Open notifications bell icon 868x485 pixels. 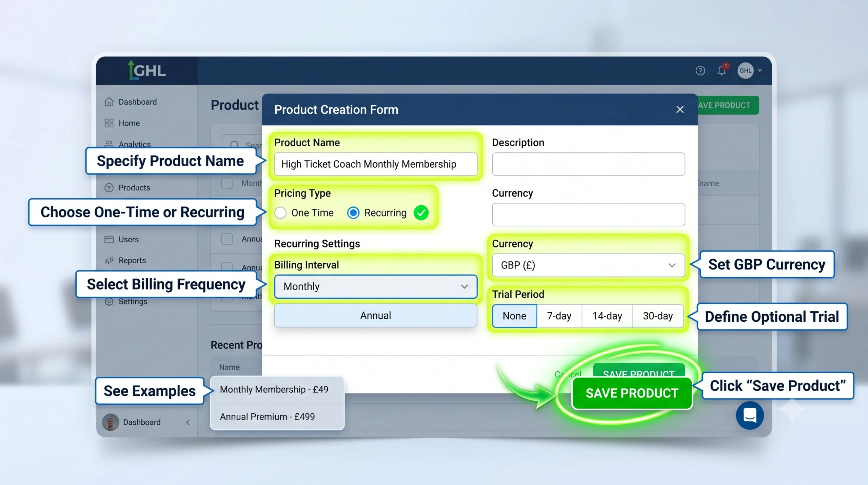722,70
